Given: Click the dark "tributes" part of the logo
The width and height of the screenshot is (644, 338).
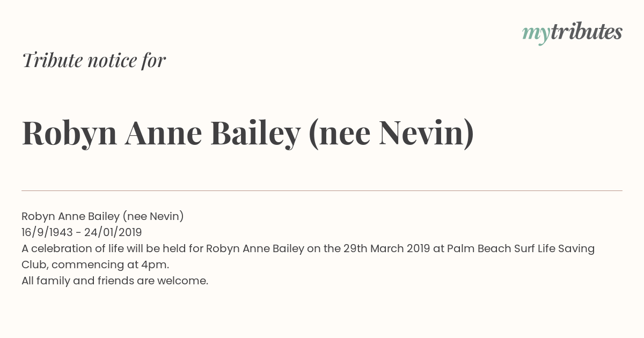Looking at the screenshot, I should pos(586,32).
